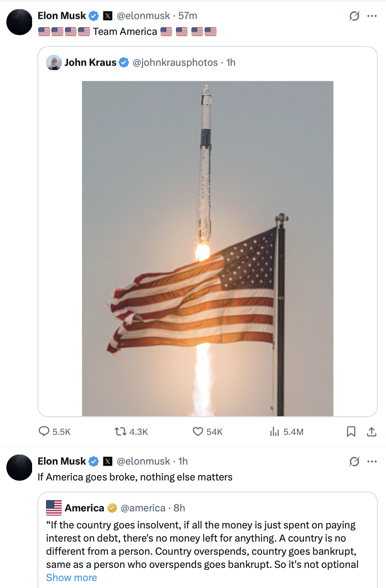Click the @america handle
The width and height of the screenshot is (386, 588).
point(143,508)
